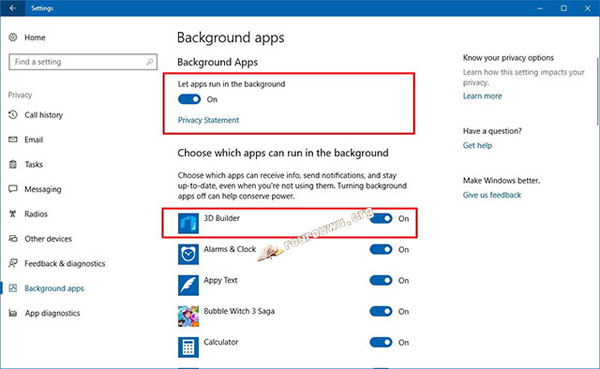This screenshot has height=369, width=600.
Task: Click the 3D Builder app name
Action: (222, 218)
